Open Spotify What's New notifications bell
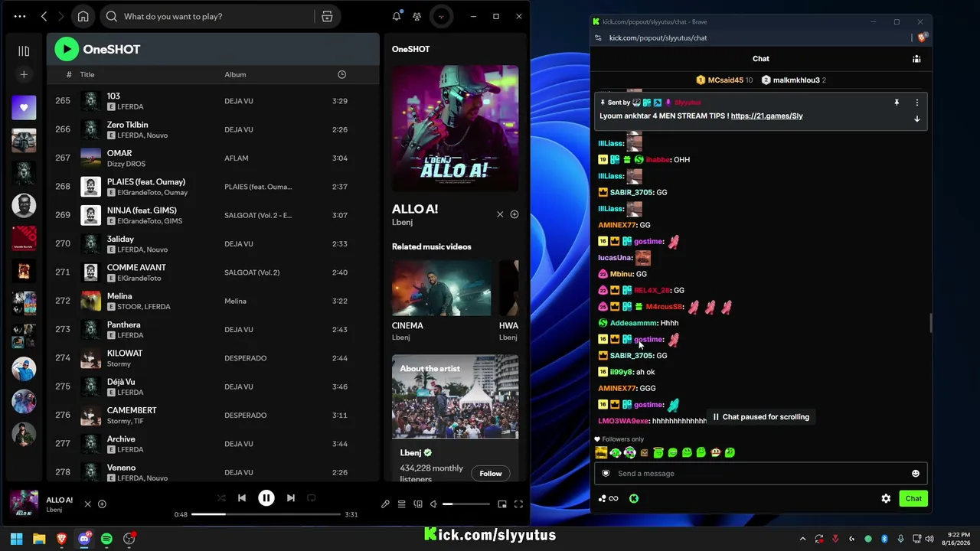 pos(397,16)
